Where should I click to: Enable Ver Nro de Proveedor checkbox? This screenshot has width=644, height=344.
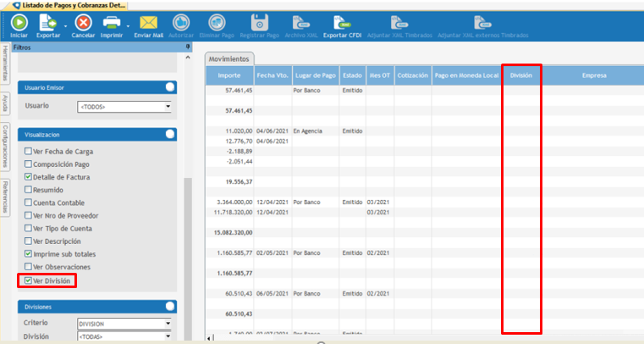[x=28, y=214]
